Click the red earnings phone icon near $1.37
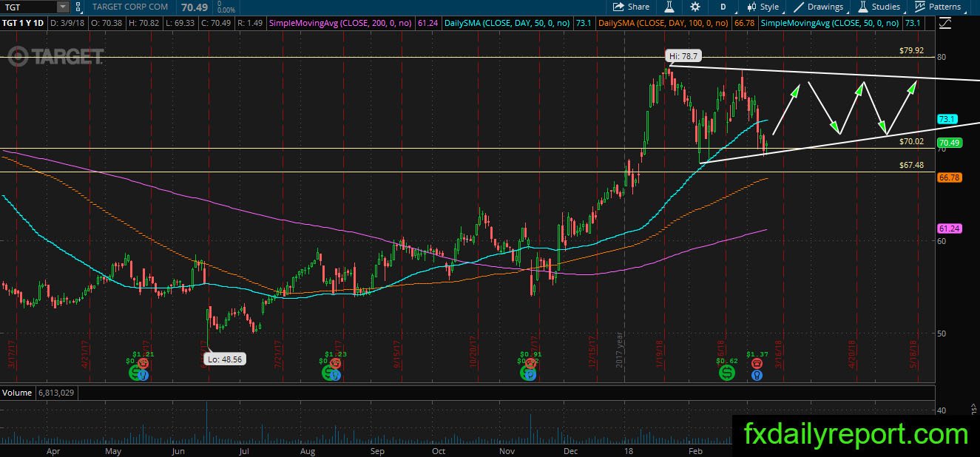This screenshot has height=457, width=980. pos(756,363)
